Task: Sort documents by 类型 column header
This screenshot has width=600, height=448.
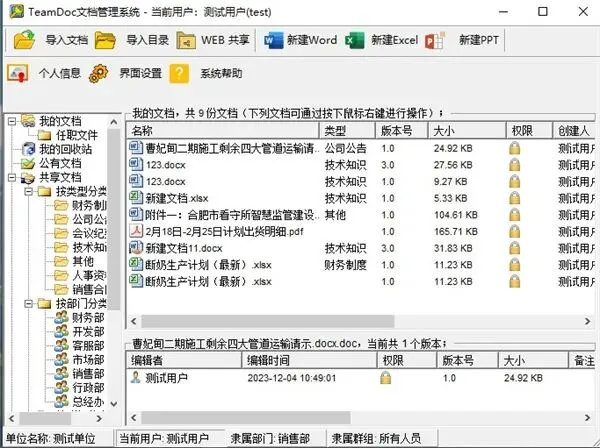Action: tap(347, 131)
